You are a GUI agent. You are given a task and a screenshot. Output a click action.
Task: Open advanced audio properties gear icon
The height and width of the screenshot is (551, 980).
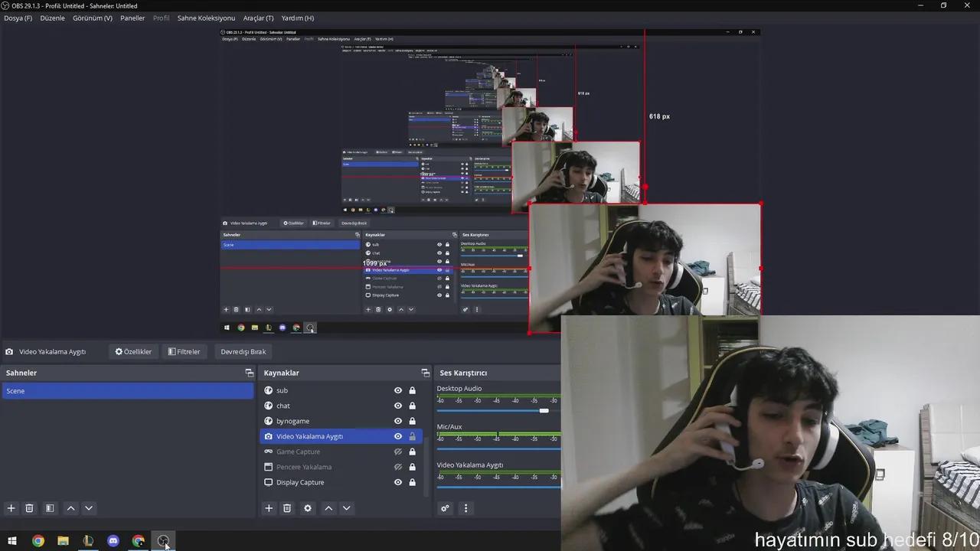point(445,508)
